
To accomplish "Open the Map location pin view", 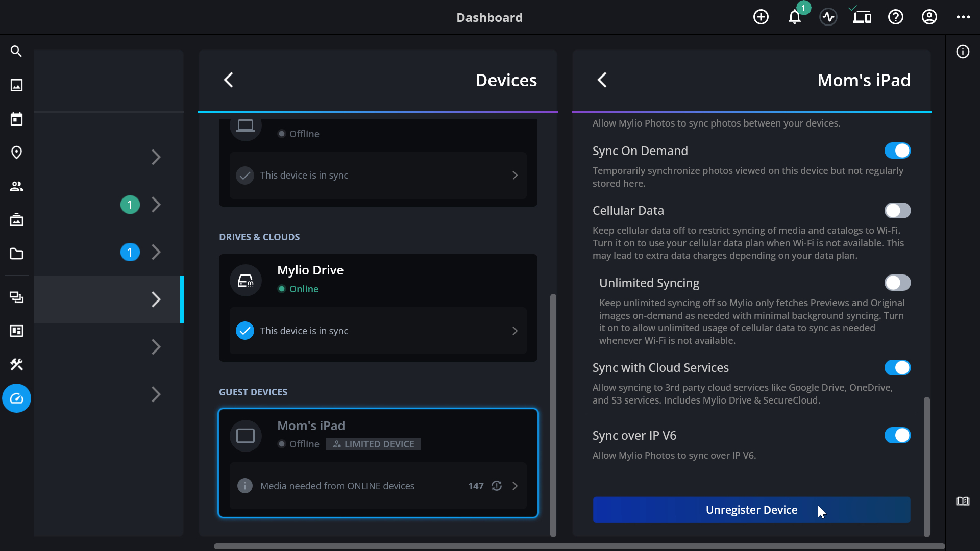I will (x=16, y=153).
